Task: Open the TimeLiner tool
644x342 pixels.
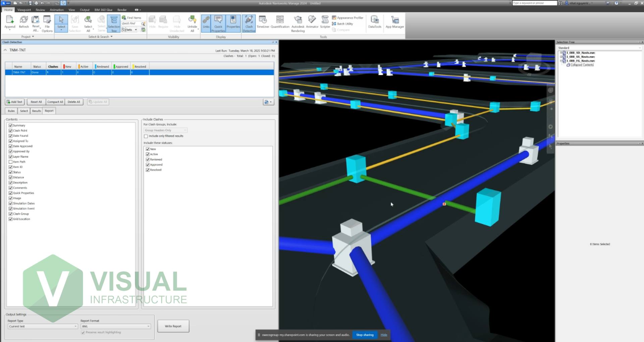Action: (263, 22)
